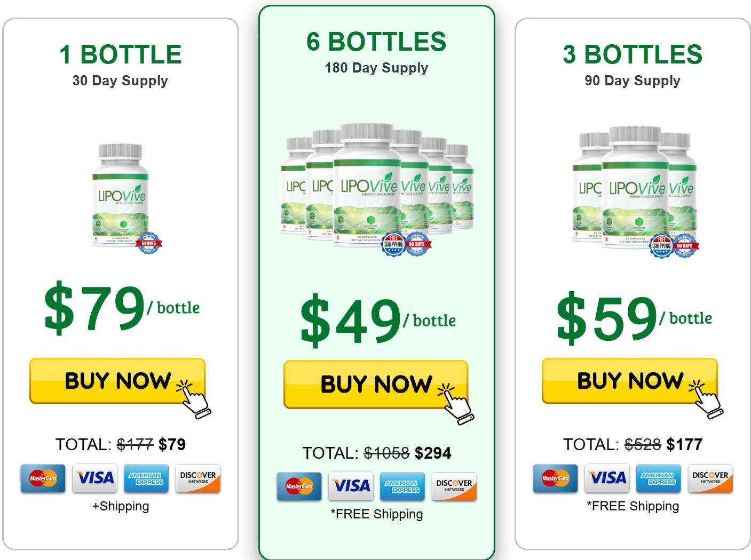The width and height of the screenshot is (751, 560).
Task: Click the $49 per bottle price
Action: click(x=377, y=320)
